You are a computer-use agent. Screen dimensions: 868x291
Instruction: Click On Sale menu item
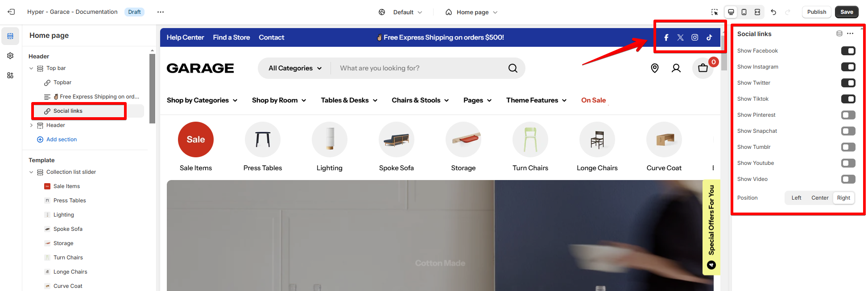(x=593, y=100)
